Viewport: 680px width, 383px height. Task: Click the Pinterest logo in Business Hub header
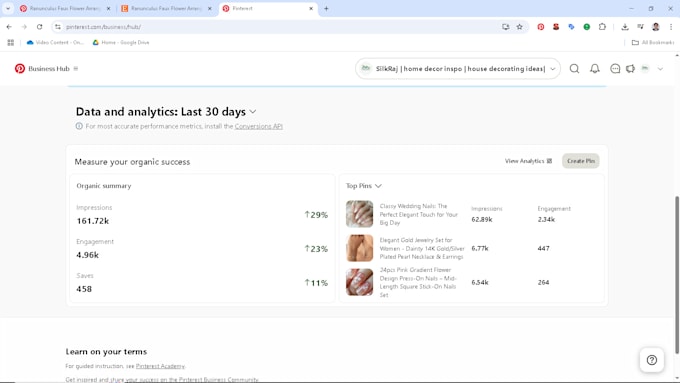coord(20,69)
